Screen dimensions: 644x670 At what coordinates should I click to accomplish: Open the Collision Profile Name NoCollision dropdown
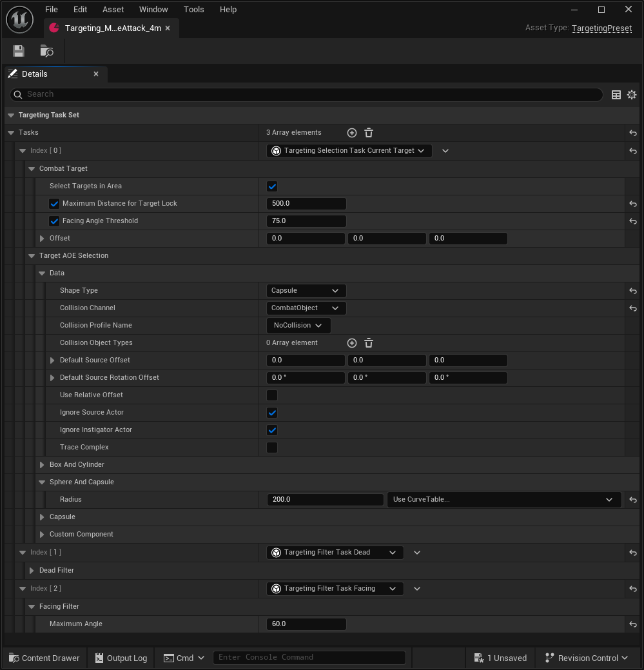(298, 326)
